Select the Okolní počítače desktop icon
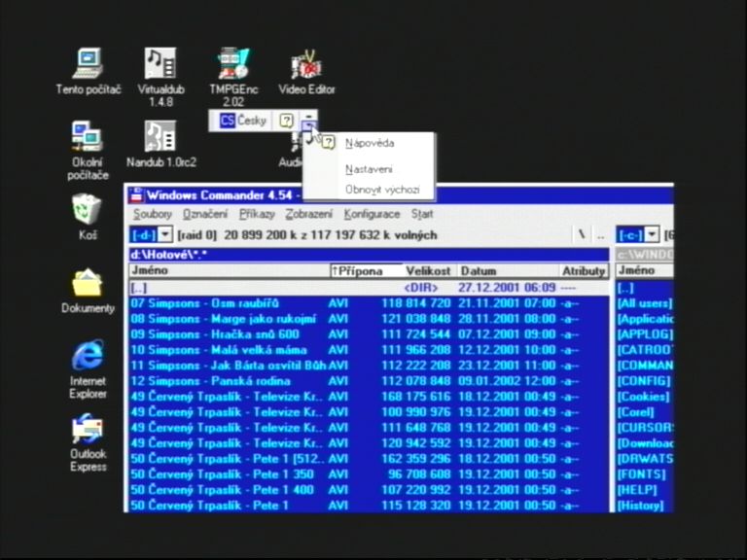Viewport: 747px width, 560px height. coord(88,151)
